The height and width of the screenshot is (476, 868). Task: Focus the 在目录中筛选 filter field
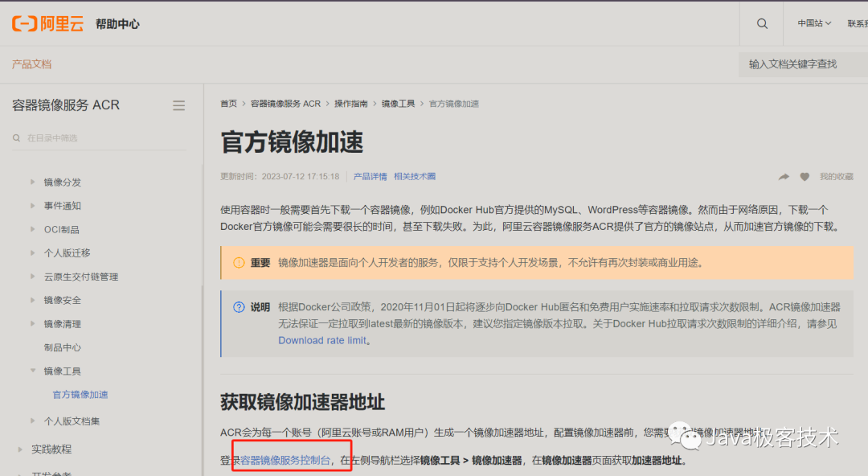(100, 138)
